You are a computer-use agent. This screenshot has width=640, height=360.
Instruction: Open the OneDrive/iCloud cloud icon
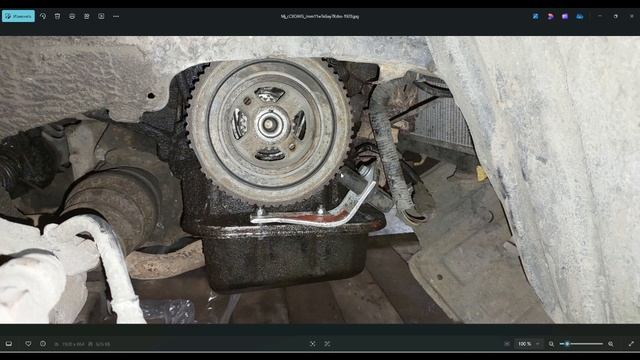tap(580, 16)
